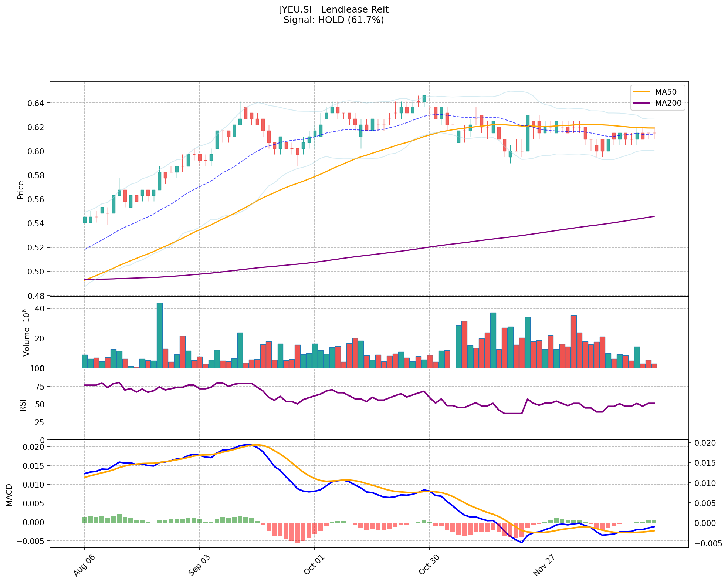This screenshot has height=583, width=728.
Task: Click the purple MA200 legend line swatch
Action: pyautogui.click(x=642, y=103)
